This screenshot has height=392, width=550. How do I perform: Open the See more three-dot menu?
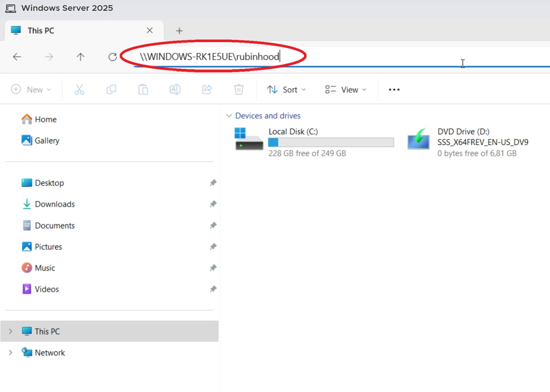point(394,89)
